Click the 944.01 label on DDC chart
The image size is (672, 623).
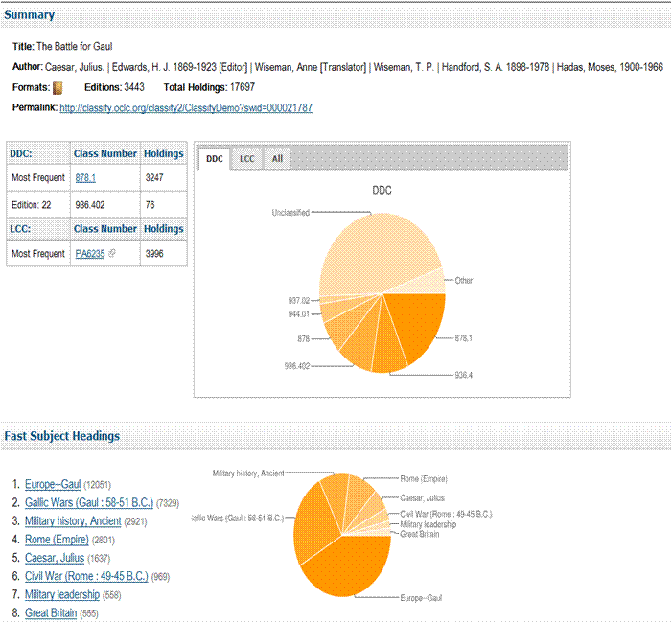tap(299, 314)
